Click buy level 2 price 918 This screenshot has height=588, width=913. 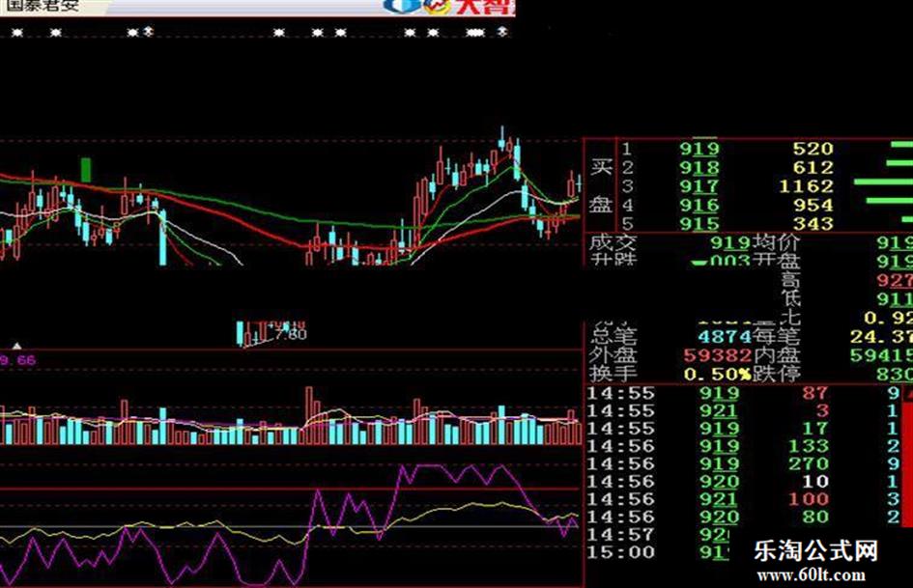click(x=699, y=168)
